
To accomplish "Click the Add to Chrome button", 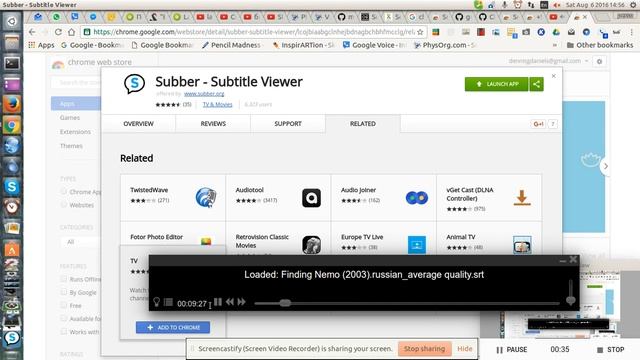I will point(173,327).
